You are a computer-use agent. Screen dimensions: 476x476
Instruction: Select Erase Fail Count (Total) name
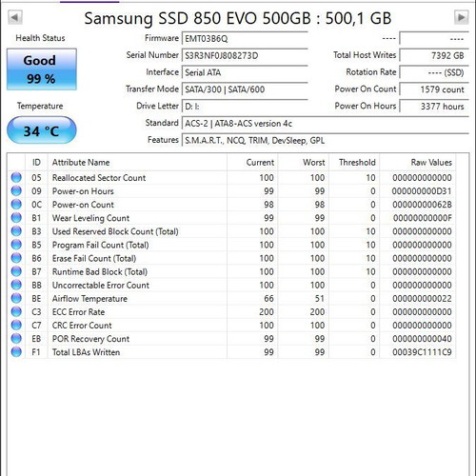coord(94,258)
